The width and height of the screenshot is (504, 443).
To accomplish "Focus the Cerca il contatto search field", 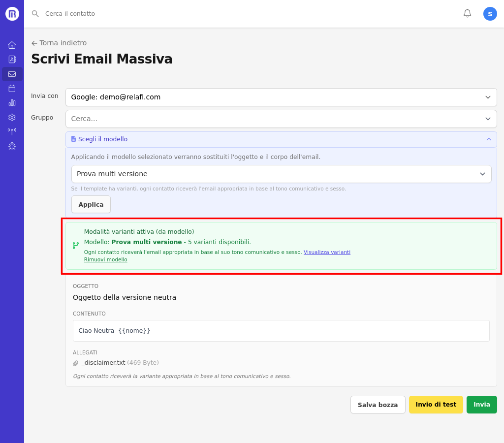I will click(70, 14).
